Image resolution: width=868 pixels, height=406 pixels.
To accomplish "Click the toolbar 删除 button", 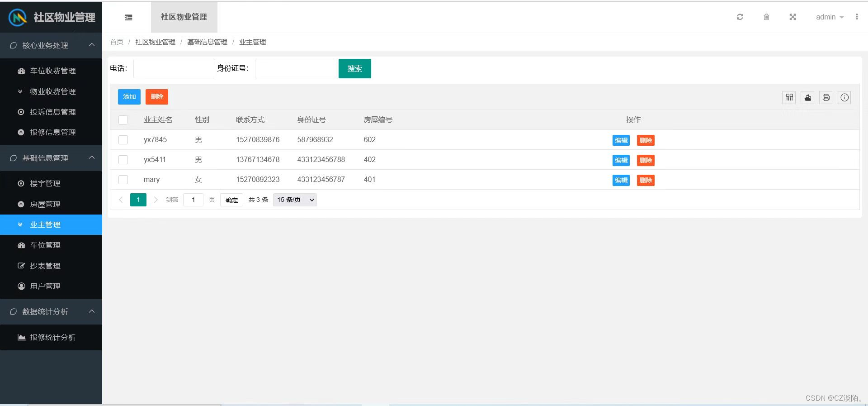I will (157, 96).
